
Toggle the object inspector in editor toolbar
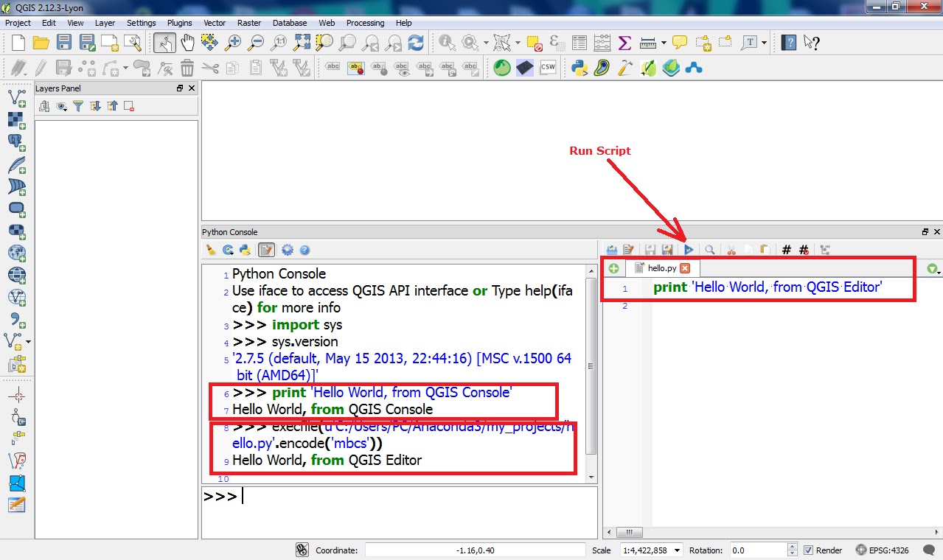[824, 250]
